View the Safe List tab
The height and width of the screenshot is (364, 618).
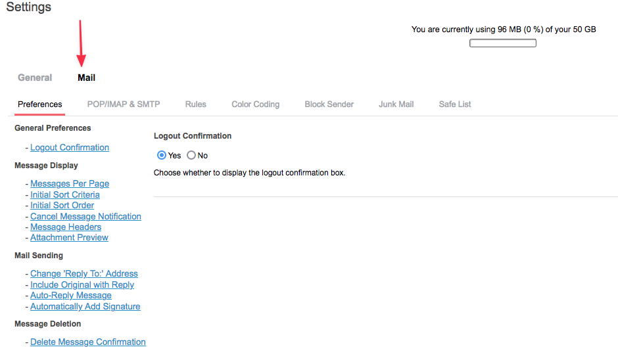point(455,104)
